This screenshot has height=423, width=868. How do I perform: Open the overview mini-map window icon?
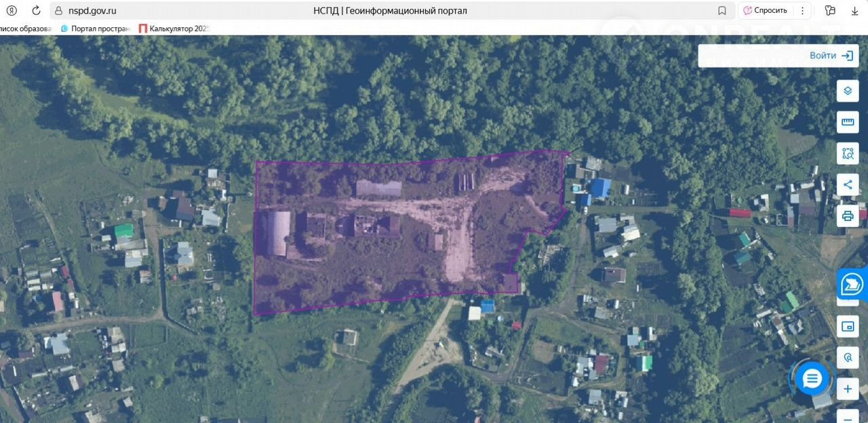(848, 327)
